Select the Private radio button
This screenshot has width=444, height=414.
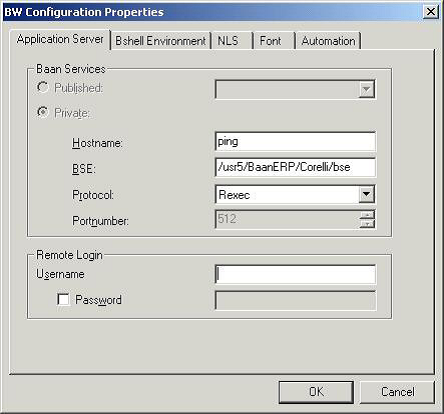point(43,113)
